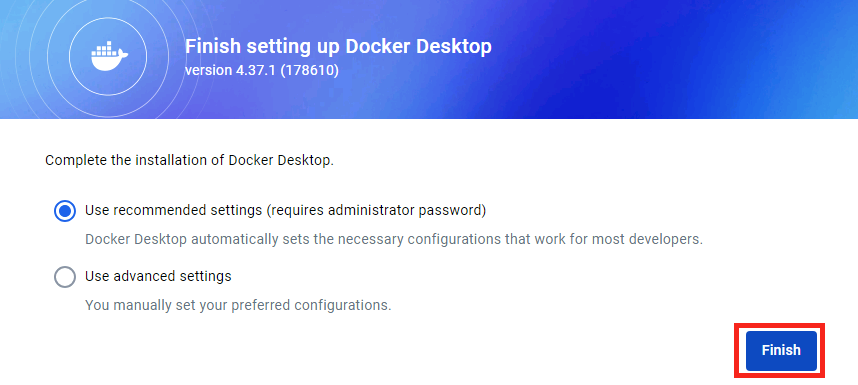Click the Finish button

point(781,350)
